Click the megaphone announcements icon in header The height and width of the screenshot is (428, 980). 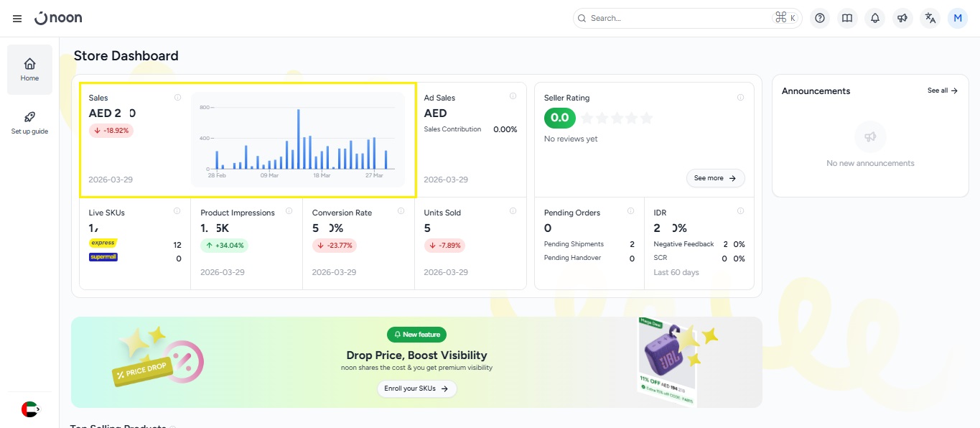pos(902,19)
